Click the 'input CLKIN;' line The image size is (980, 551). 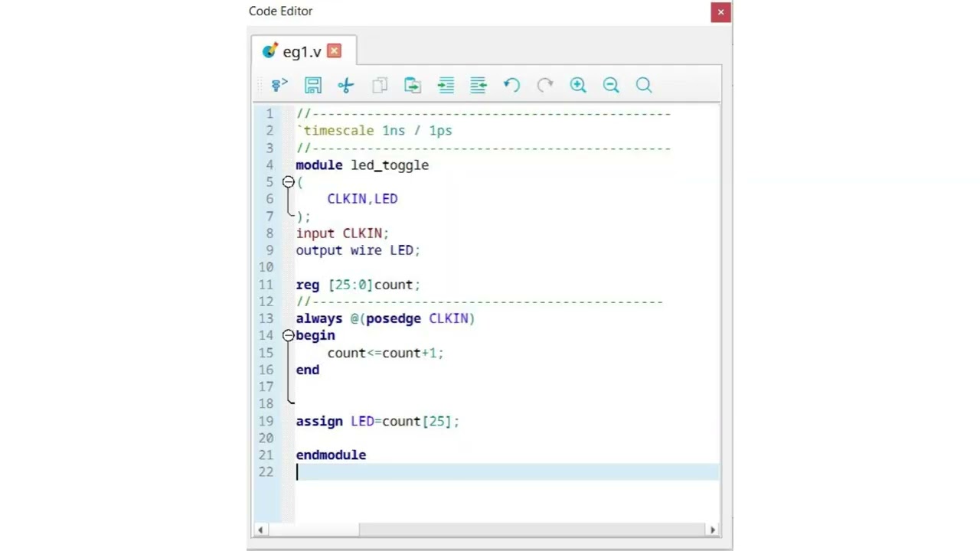coord(342,233)
